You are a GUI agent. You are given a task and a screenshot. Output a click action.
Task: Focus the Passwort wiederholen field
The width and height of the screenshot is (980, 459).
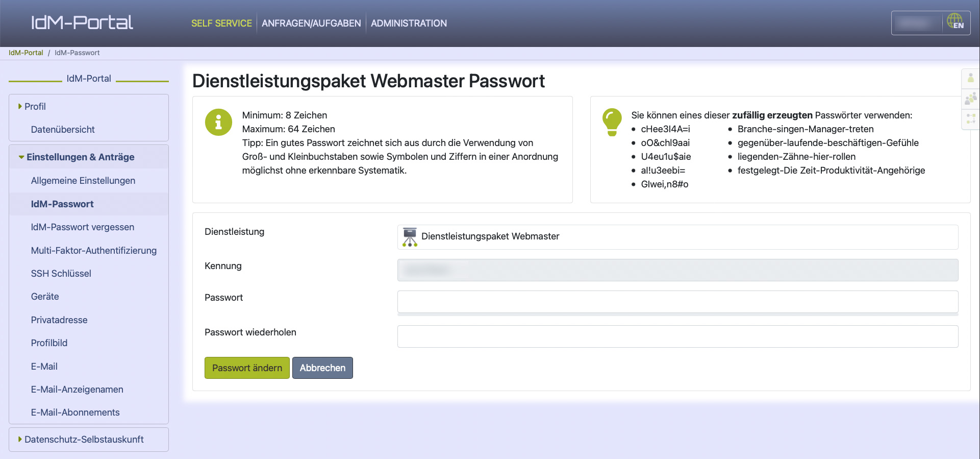[677, 336]
